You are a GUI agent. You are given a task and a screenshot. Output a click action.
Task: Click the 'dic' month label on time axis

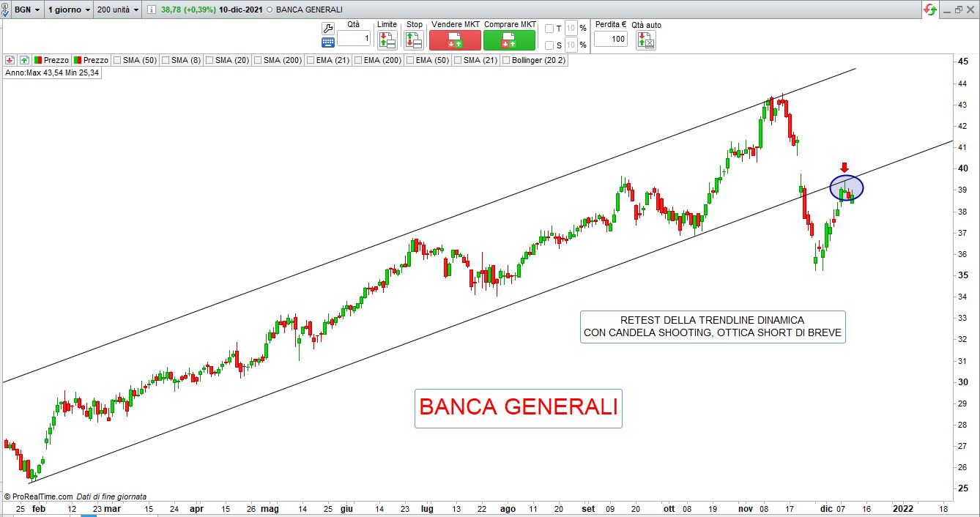[826, 508]
